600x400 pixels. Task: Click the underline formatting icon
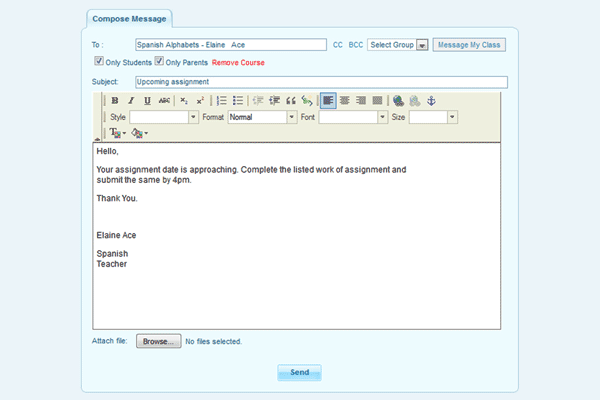(147, 101)
